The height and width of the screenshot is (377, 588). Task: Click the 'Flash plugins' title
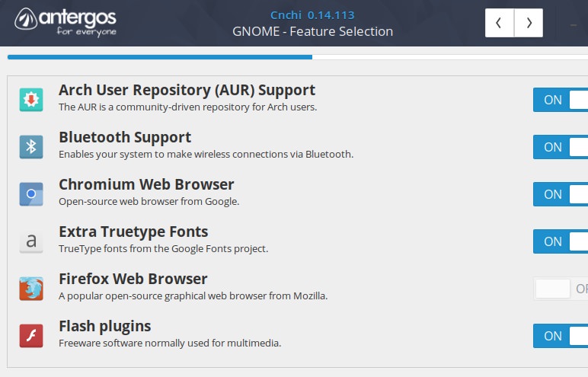[104, 327]
